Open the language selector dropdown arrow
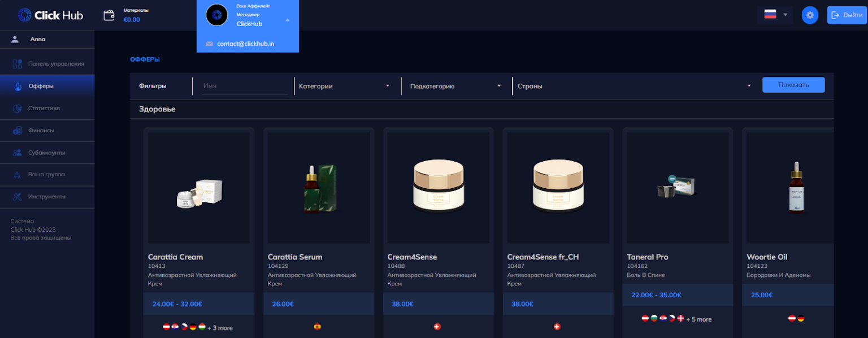The height and width of the screenshot is (338, 868). (785, 15)
